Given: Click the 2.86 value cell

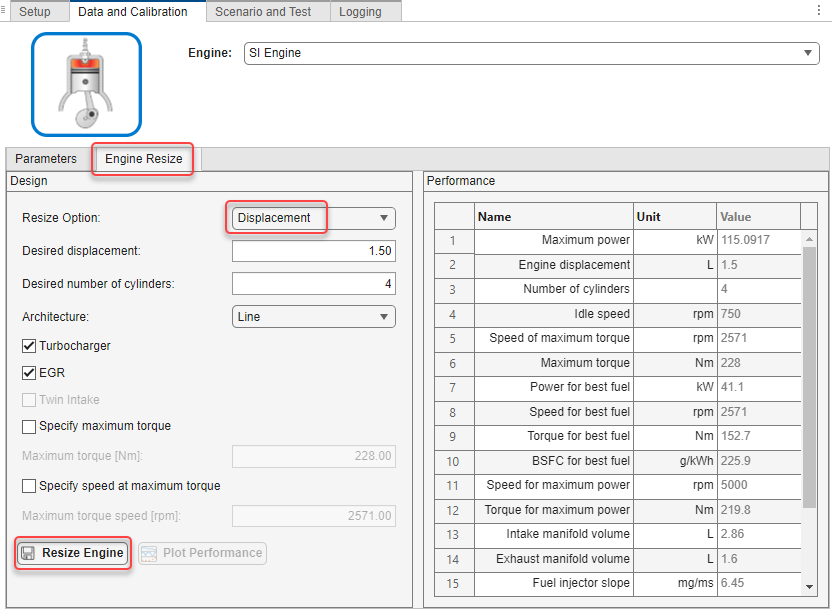Looking at the screenshot, I should pos(758,534).
